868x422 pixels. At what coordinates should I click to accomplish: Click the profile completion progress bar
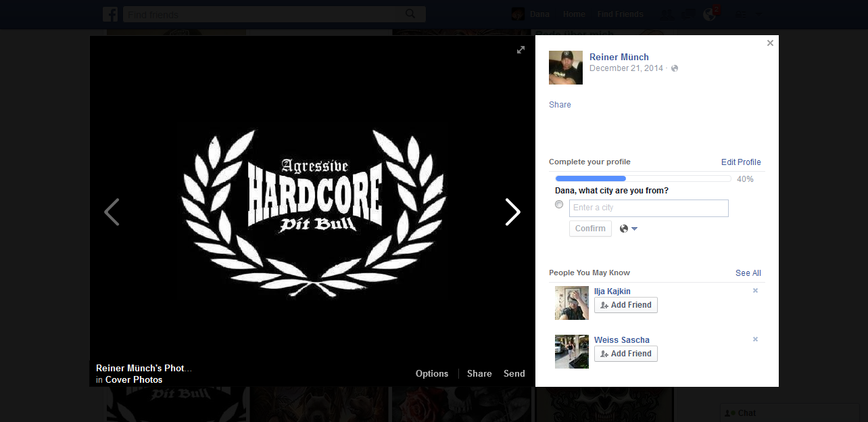point(643,179)
